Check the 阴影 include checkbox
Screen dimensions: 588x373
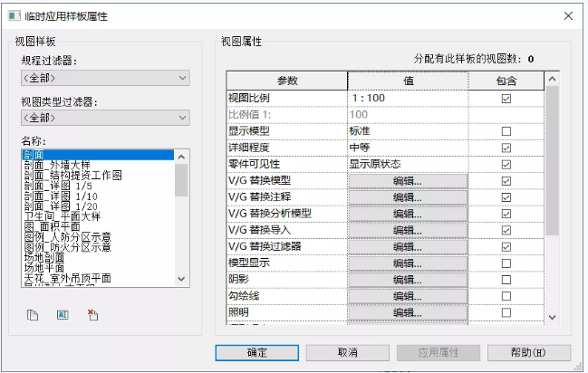(x=506, y=279)
